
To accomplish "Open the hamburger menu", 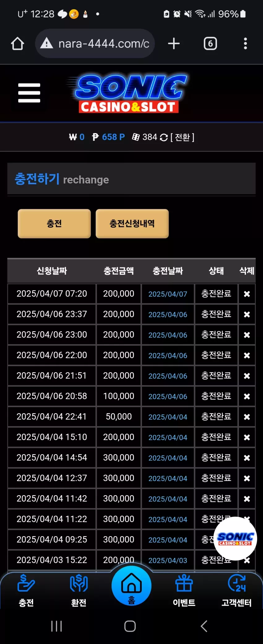I will pos(29,93).
